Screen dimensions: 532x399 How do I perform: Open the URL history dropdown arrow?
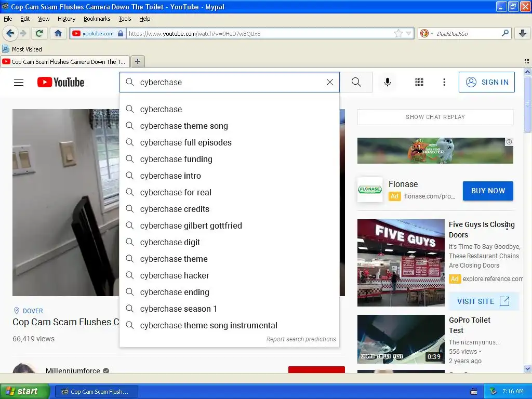pos(408,33)
